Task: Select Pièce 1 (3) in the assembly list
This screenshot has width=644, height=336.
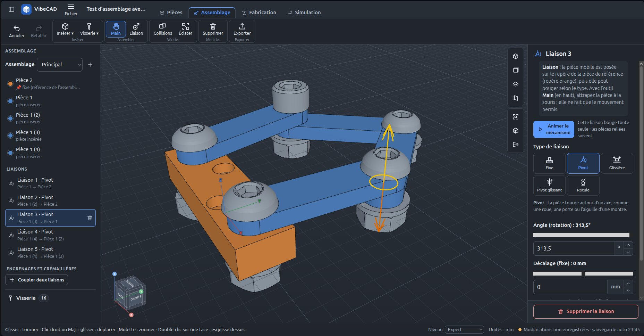Action: 50,136
